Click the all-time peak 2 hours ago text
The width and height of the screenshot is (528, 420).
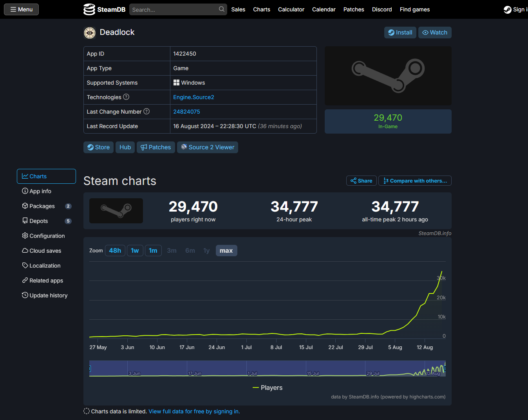pyautogui.click(x=395, y=219)
